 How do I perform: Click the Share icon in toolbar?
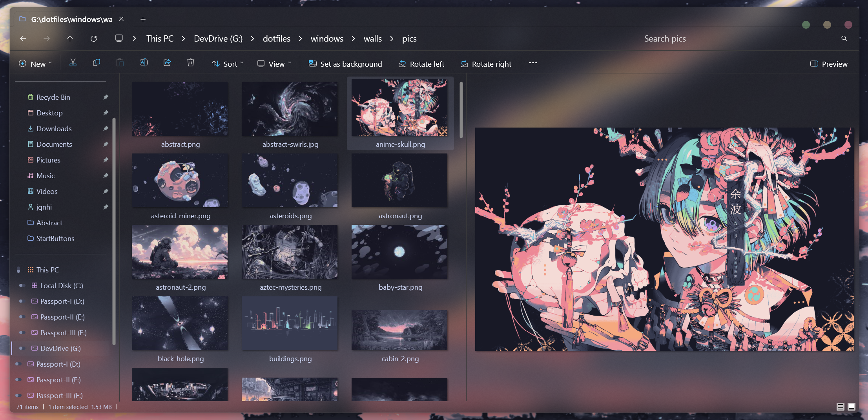167,63
